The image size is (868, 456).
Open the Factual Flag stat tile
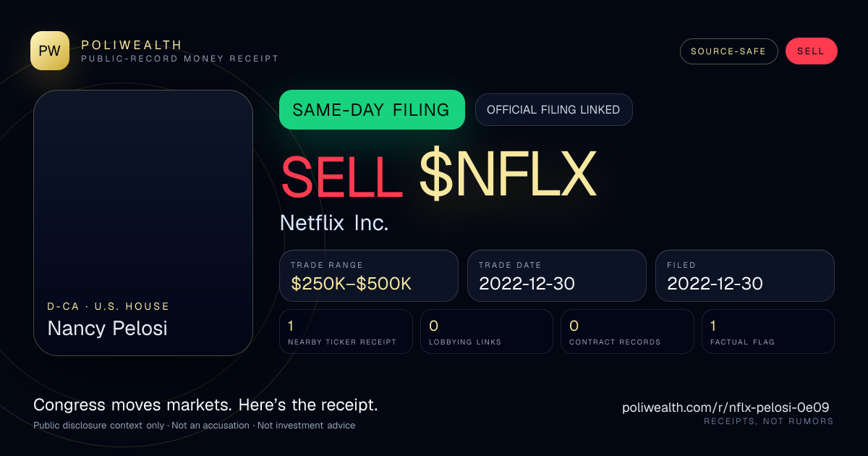coord(768,332)
